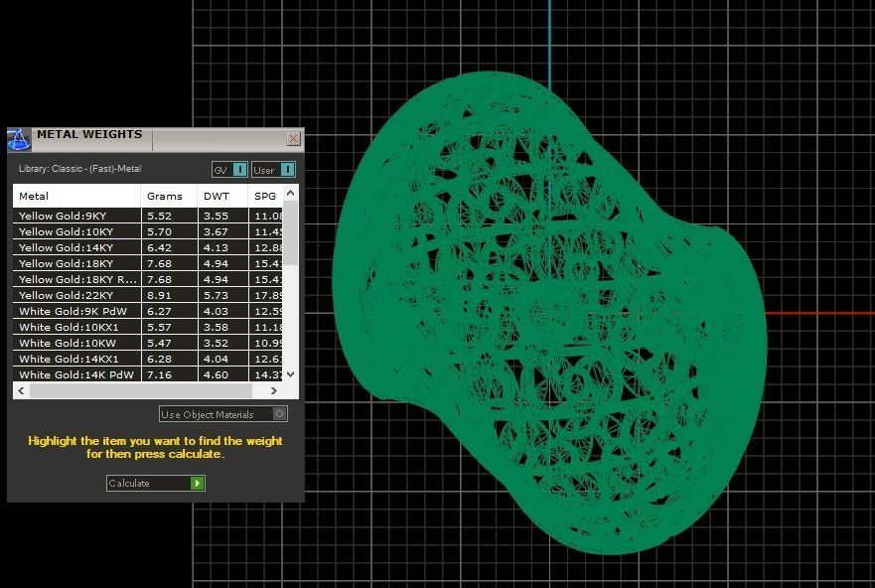Viewport: 875px width, 588px height.
Task: Click the table's vertical scroll up arrow
Action: (x=290, y=193)
